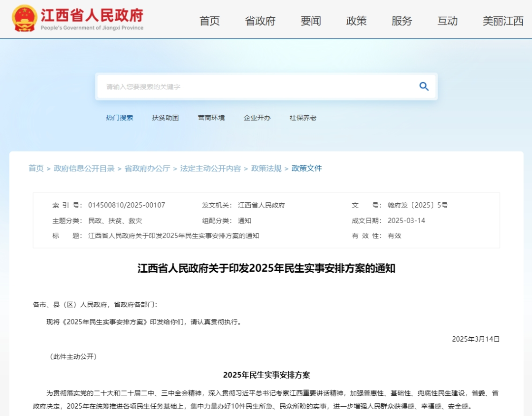Open the 企业开办 quick search link
The width and height of the screenshot is (532, 416).
257,118
